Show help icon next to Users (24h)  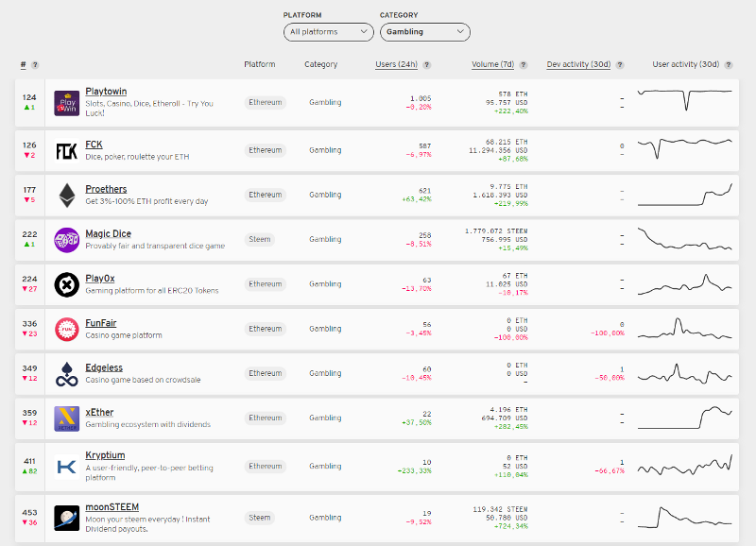pos(427,65)
